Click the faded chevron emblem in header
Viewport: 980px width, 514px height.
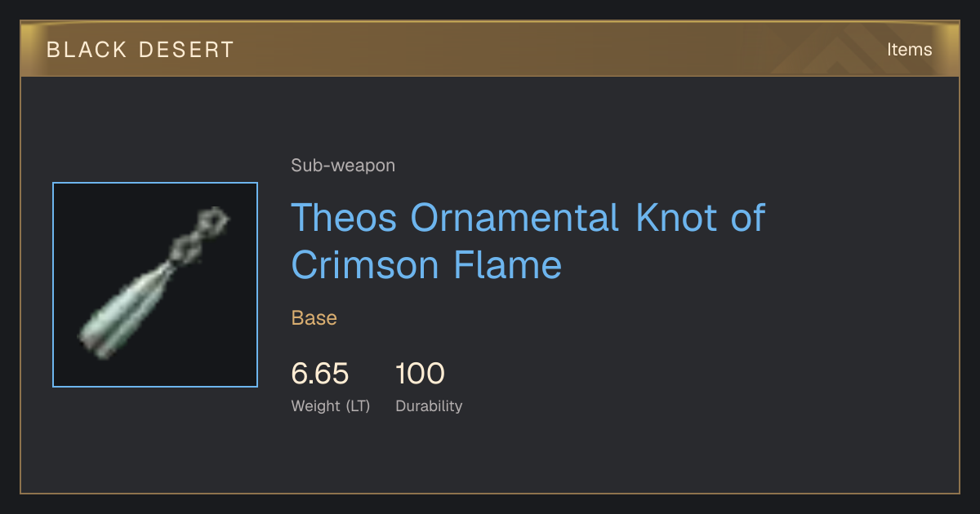(x=840, y=50)
